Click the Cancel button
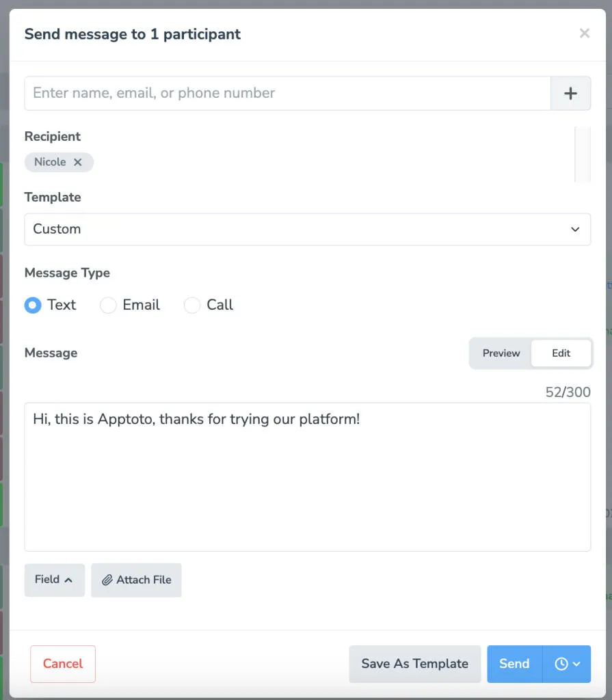 coord(62,664)
